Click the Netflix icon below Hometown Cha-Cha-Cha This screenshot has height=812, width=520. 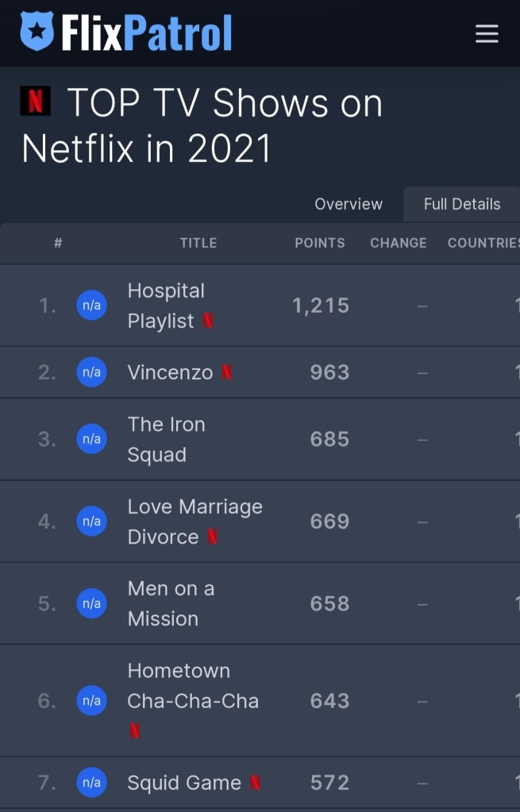coord(134,731)
